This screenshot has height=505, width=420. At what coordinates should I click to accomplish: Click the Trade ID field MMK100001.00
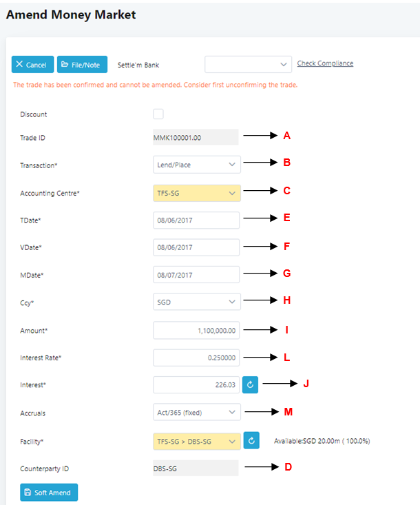(196, 138)
